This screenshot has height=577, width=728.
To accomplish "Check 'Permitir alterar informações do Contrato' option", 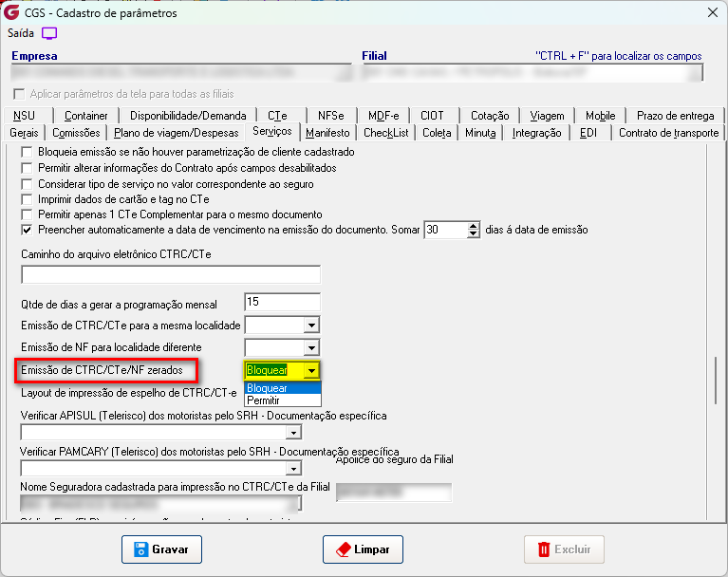I will pyautogui.click(x=27, y=168).
